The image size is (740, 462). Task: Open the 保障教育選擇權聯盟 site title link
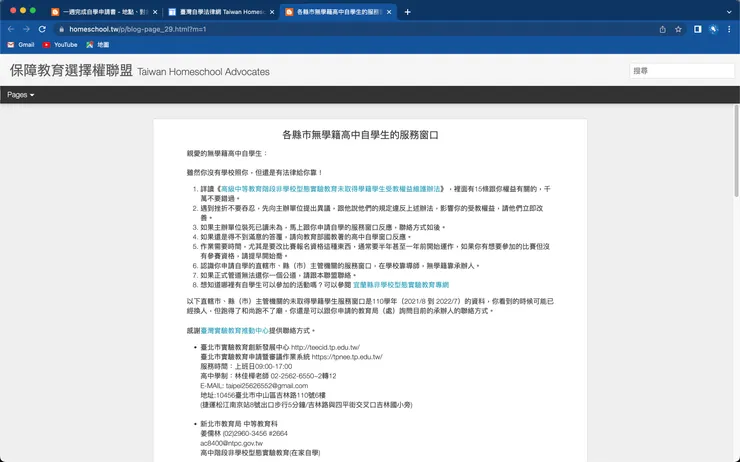click(x=71, y=71)
